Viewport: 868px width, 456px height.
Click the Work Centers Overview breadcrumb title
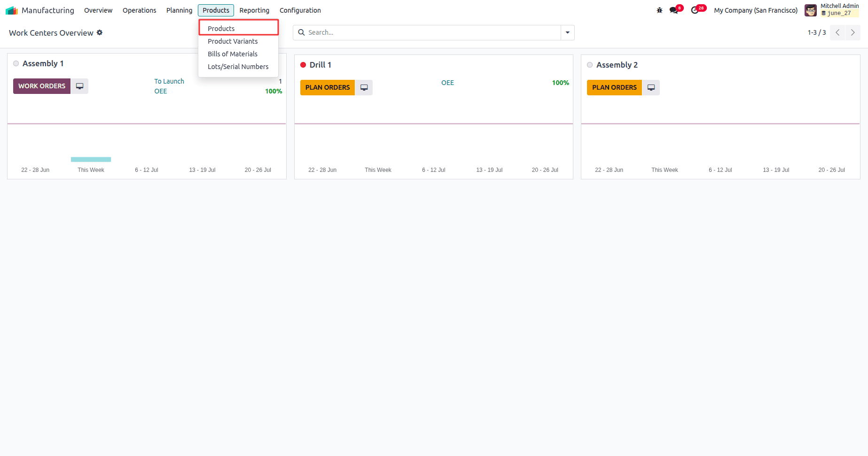pyautogui.click(x=51, y=33)
